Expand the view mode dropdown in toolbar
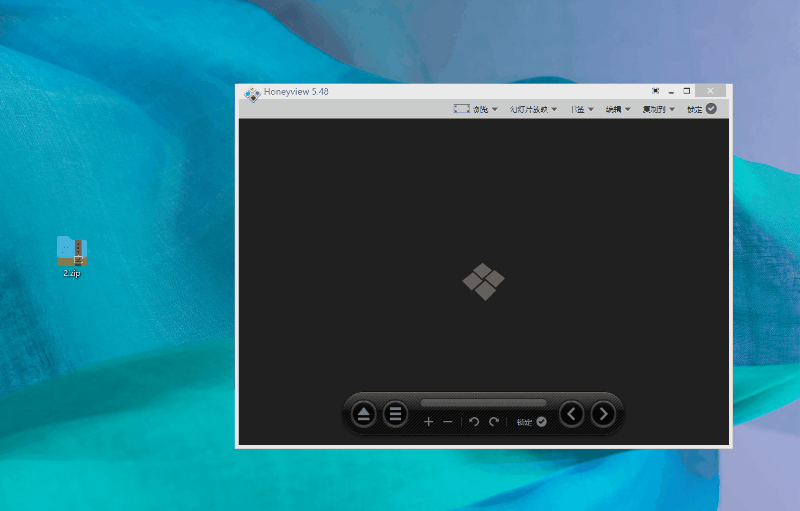 coord(476,109)
